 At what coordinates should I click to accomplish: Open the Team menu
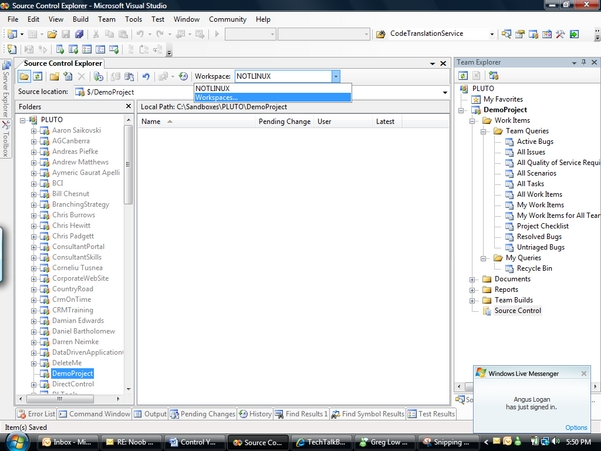(x=107, y=19)
